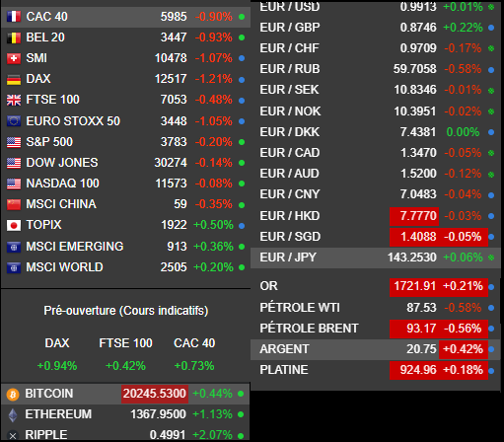The image size is (504, 442).
Task: Open the EUR / JPY currency pair row
Action: [376, 258]
